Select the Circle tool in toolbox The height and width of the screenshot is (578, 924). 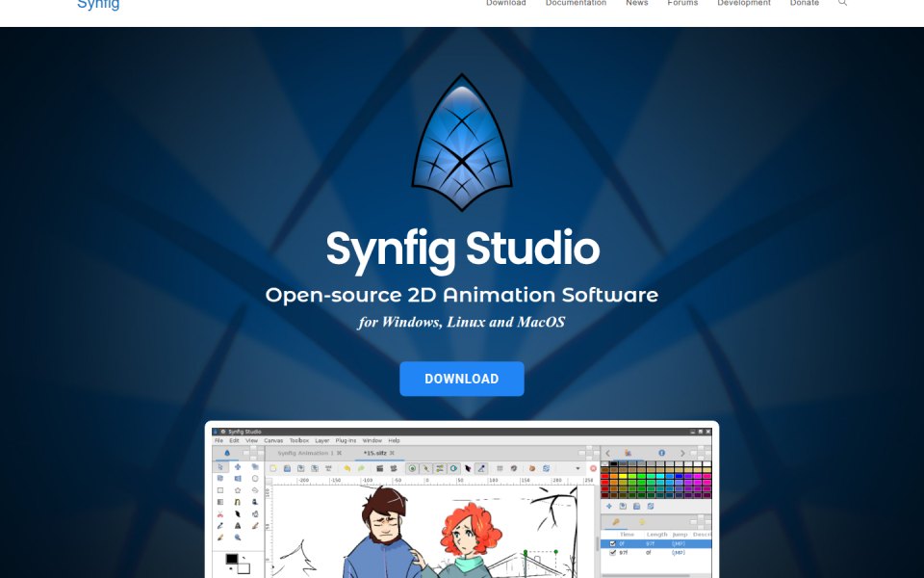click(255, 479)
